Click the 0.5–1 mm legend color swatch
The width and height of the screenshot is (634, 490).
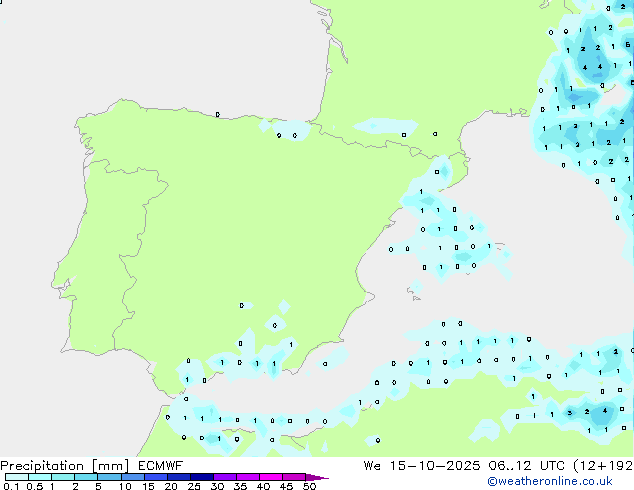point(40,477)
